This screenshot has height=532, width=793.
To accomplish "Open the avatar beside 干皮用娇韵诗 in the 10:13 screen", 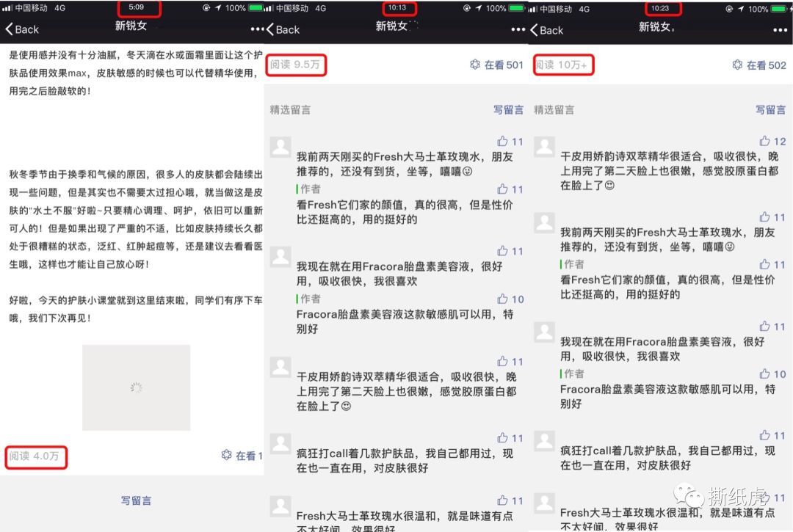I will [x=280, y=367].
